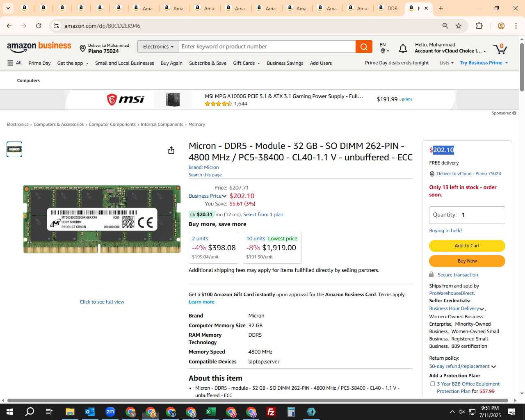Bookmark this page with star icon
Screen dimensions: 525x420
coord(459,26)
